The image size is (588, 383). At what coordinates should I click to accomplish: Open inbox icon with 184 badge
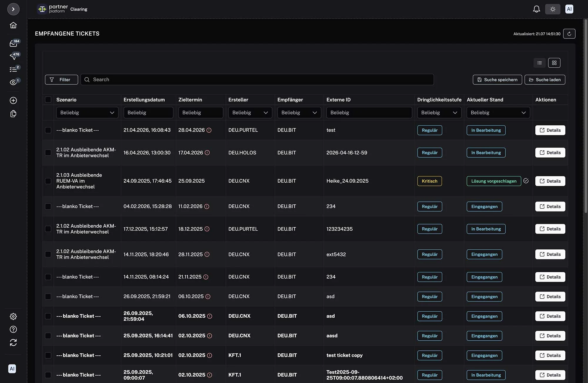pos(14,43)
